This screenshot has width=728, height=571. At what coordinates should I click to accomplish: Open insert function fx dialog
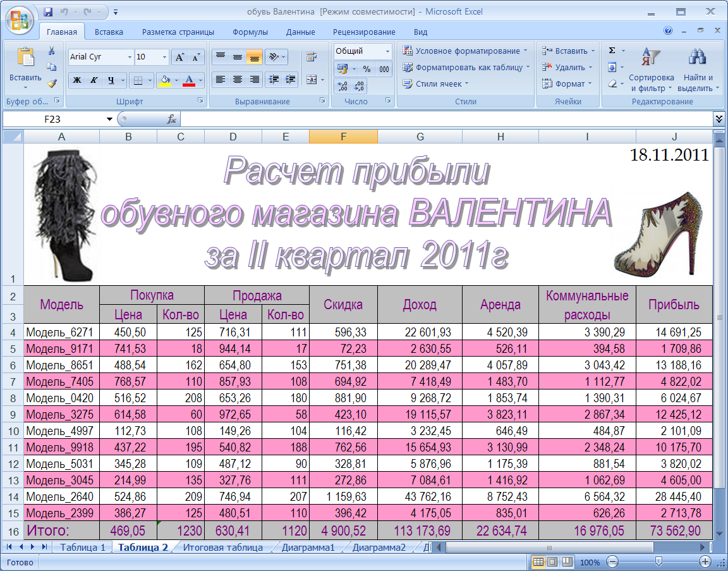171,120
